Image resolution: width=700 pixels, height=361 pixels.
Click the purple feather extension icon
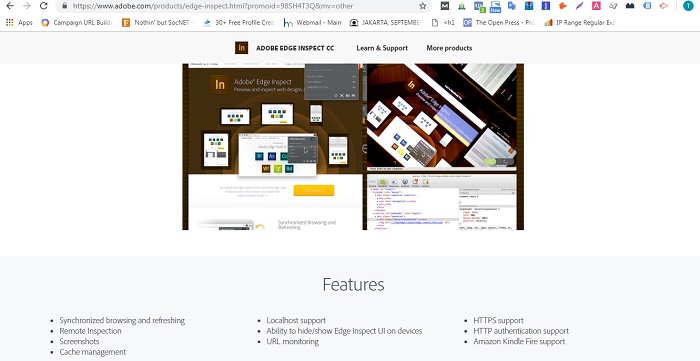click(579, 6)
